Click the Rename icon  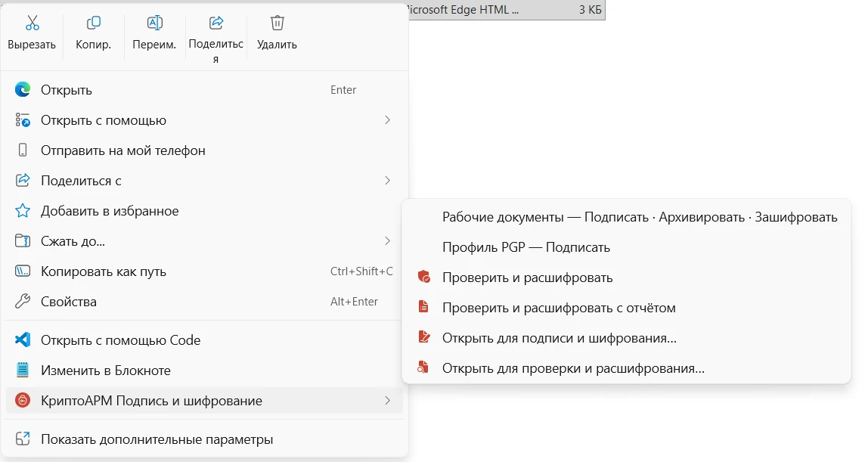(154, 23)
